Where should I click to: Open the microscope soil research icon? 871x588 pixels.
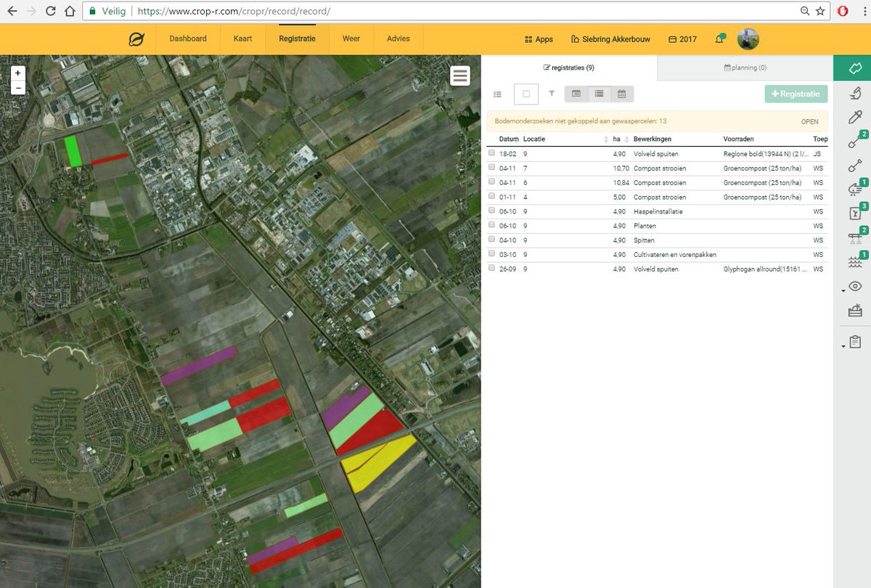pos(855,93)
